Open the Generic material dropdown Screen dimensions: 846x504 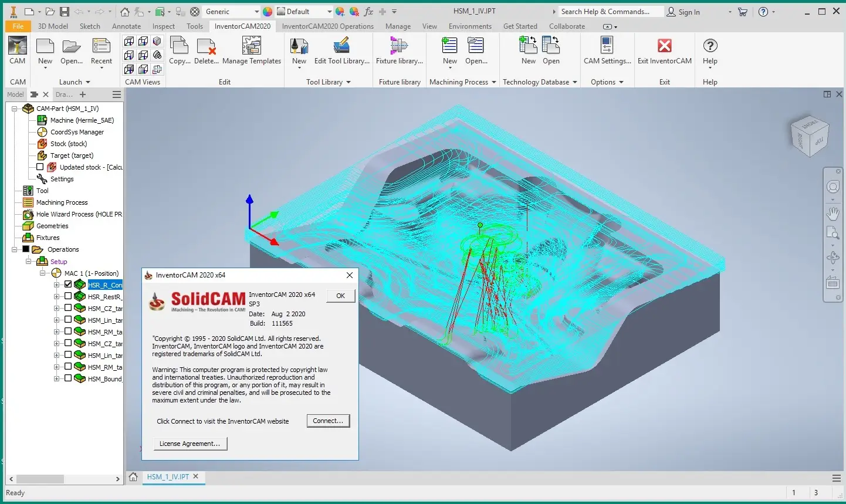pos(256,12)
